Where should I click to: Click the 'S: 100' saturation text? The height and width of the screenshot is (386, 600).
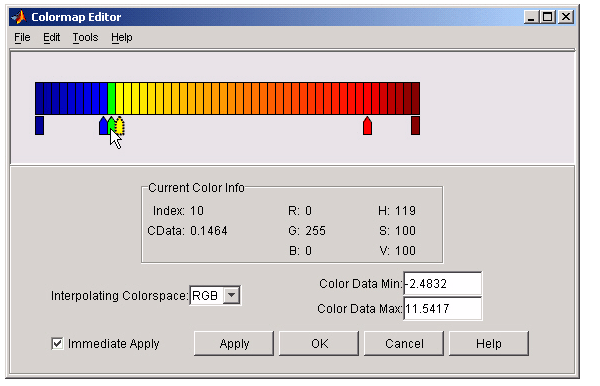(398, 231)
